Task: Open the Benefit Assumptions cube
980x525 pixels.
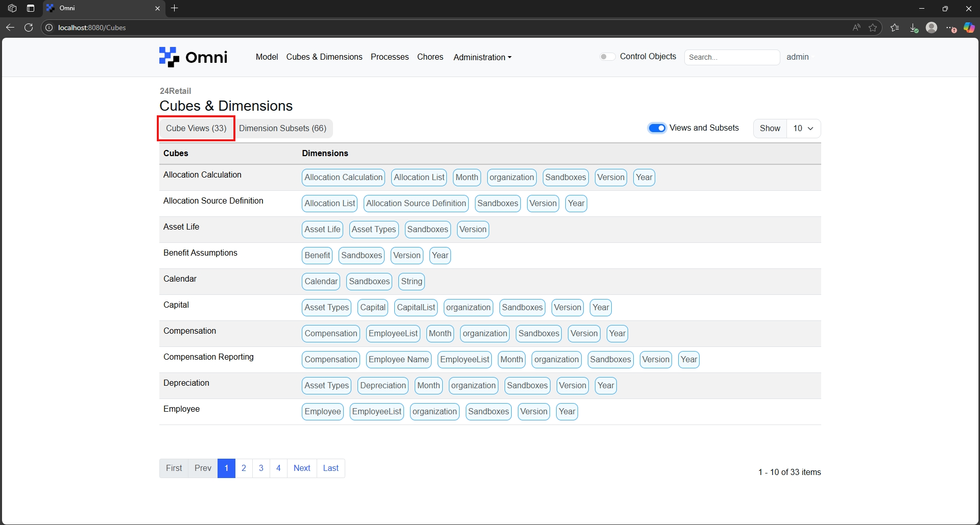Action: [x=200, y=253]
